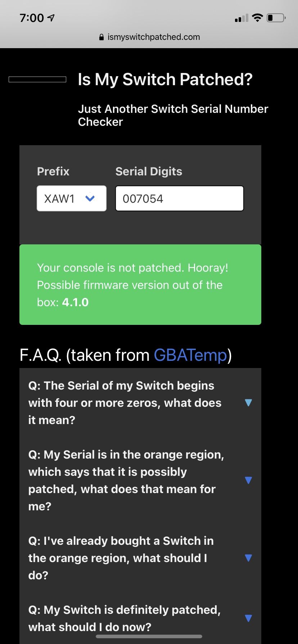
Task: Open the GBATemp link
Action: click(190, 355)
